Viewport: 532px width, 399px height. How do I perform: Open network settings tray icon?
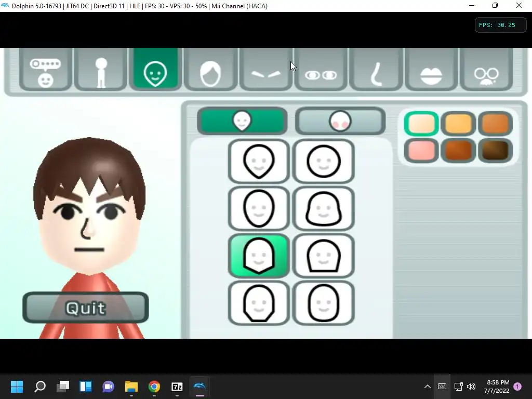458,387
